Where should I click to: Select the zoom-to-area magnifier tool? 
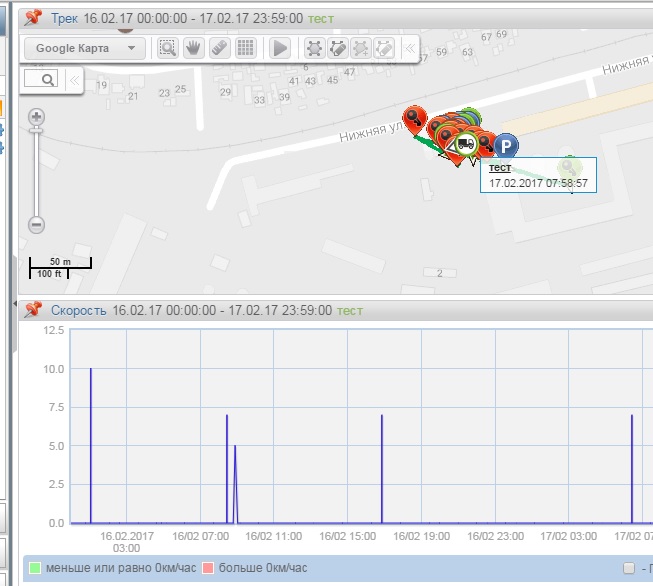167,48
